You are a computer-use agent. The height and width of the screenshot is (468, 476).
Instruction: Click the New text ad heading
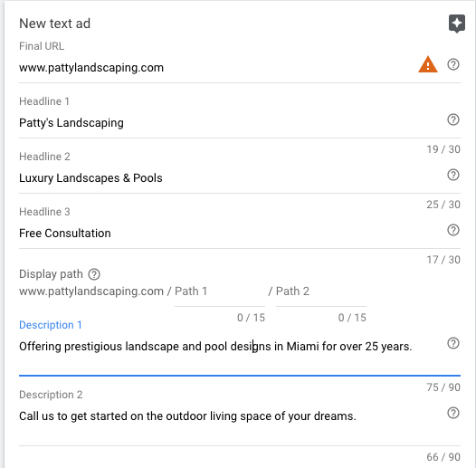click(54, 24)
